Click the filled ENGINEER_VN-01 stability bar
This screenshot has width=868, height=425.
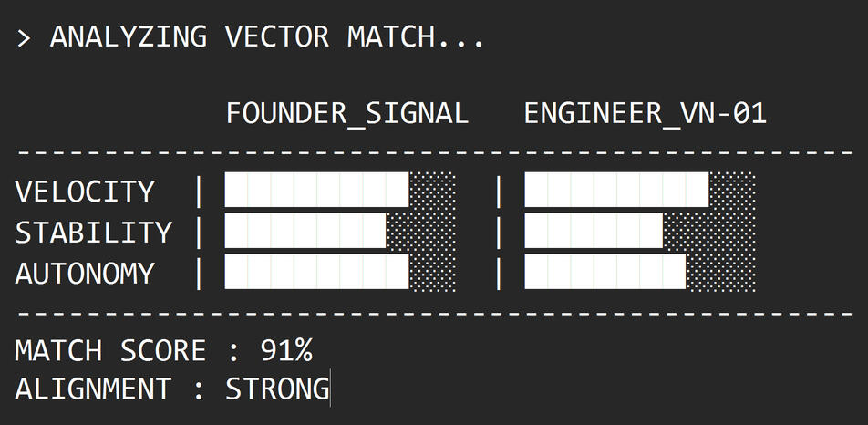coord(594,232)
